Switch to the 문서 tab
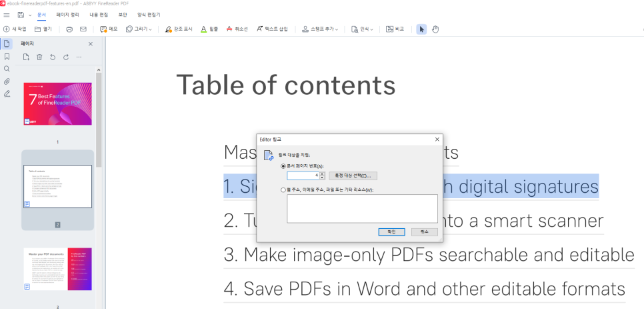 tap(41, 15)
